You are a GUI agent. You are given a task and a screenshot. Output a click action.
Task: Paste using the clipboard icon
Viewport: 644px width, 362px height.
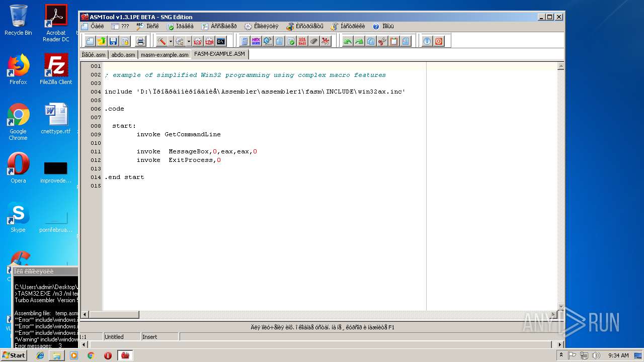394,41
